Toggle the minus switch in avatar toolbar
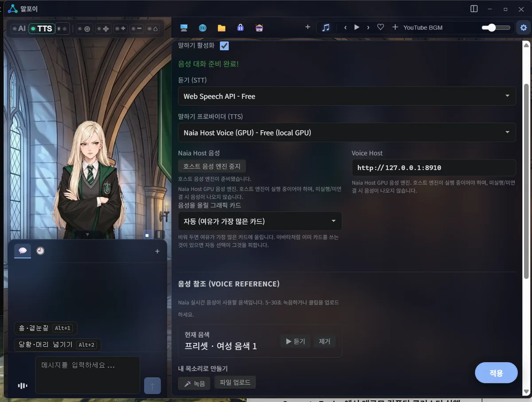 click(136, 29)
